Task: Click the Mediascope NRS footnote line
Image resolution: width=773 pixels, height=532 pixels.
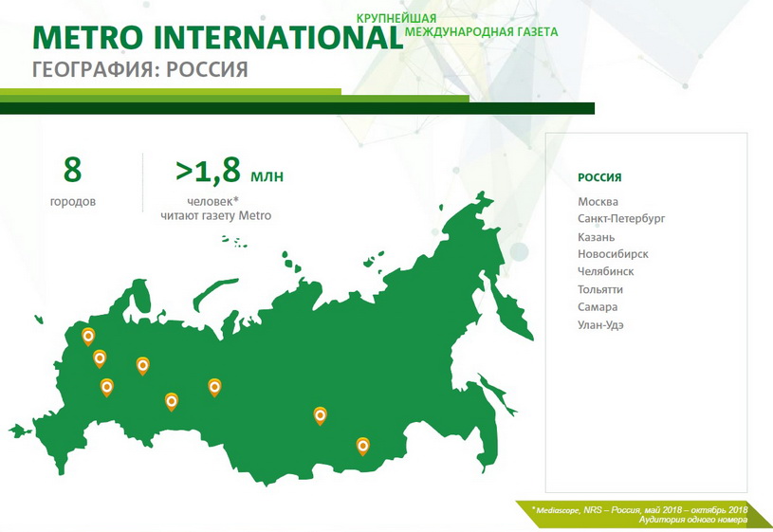Action: (639, 510)
